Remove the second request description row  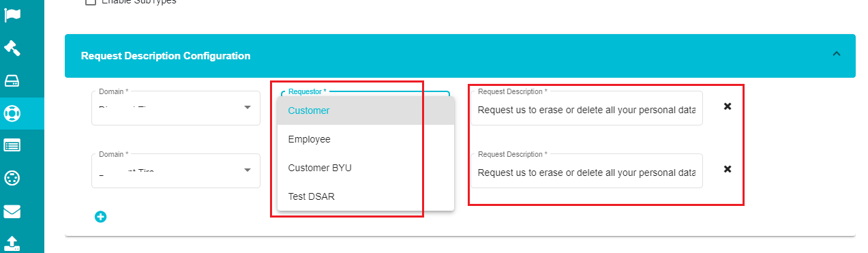click(x=728, y=168)
